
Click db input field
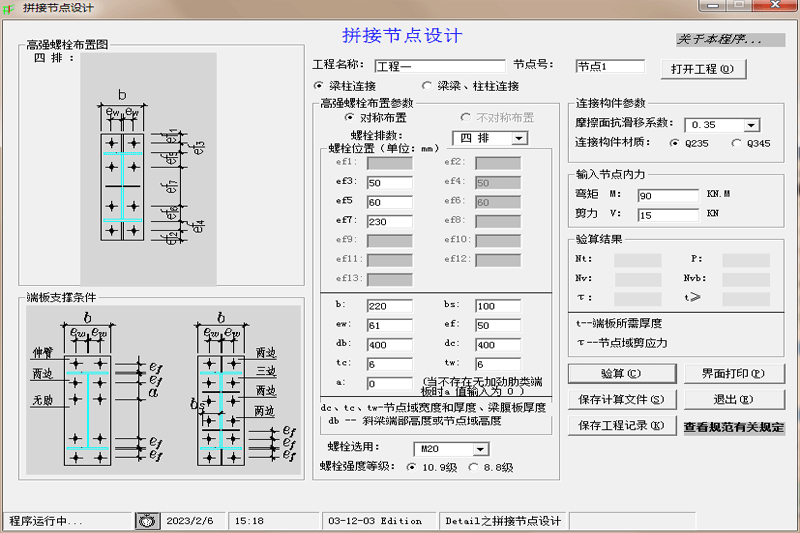point(390,345)
